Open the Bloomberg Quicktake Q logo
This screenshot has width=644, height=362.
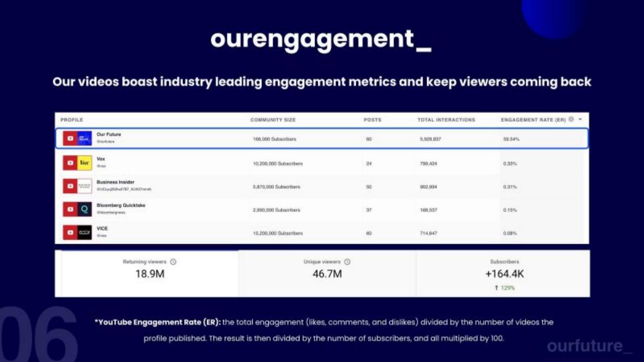(x=85, y=209)
